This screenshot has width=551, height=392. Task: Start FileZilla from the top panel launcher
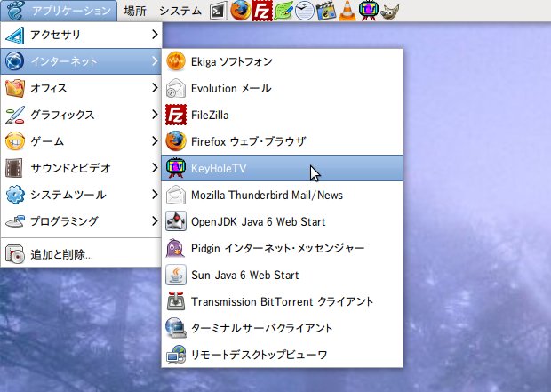pyautogui.click(x=262, y=11)
